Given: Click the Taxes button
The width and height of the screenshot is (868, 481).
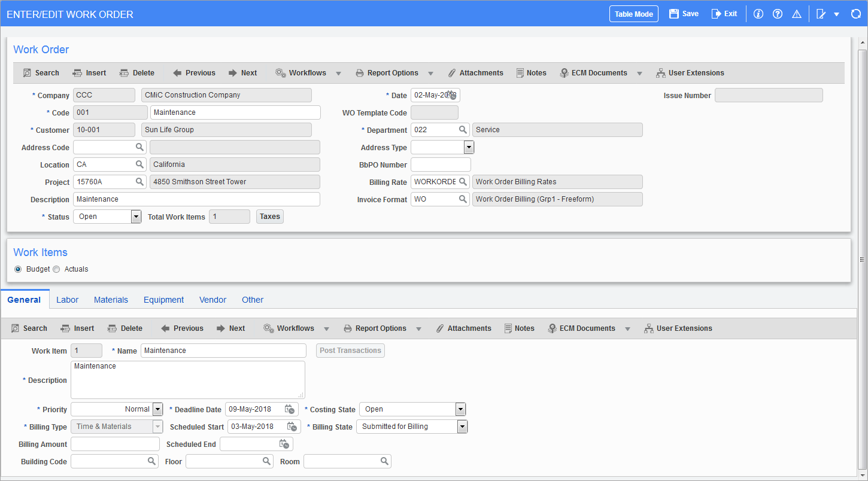Looking at the screenshot, I should (269, 216).
